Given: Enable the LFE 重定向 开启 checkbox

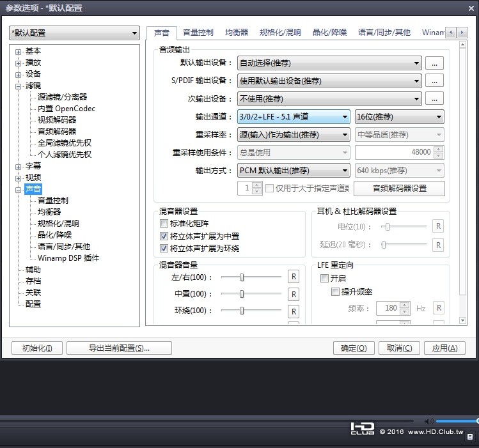Looking at the screenshot, I should pyautogui.click(x=324, y=278).
